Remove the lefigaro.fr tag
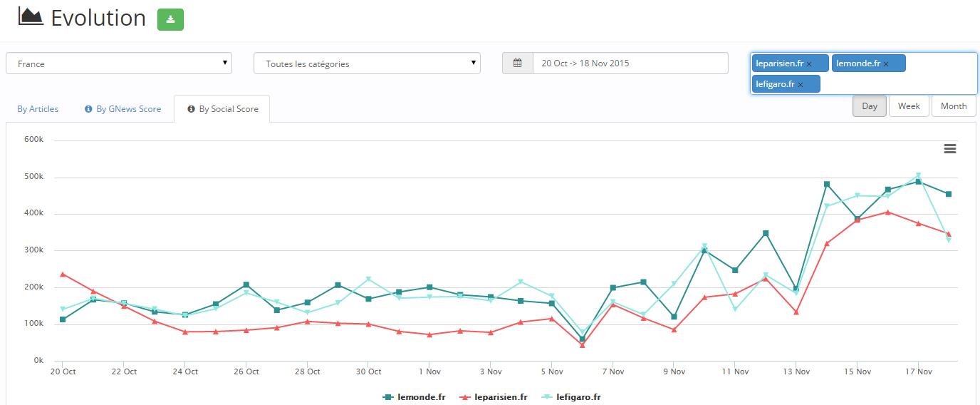The height and width of the screenshot is (405, 980). coord(801,85)
